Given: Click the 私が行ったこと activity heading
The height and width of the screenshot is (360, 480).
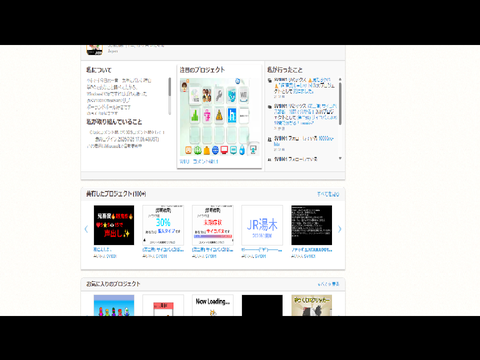Looking at the screenshot, I should click(x=285, y=70).
